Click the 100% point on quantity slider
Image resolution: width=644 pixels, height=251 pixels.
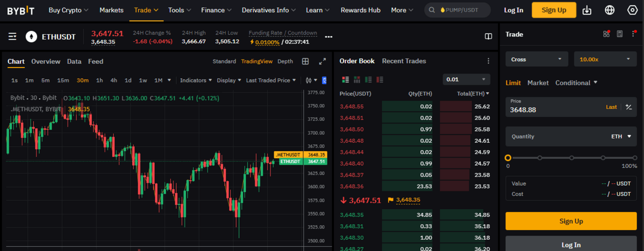tap(635, 158)
